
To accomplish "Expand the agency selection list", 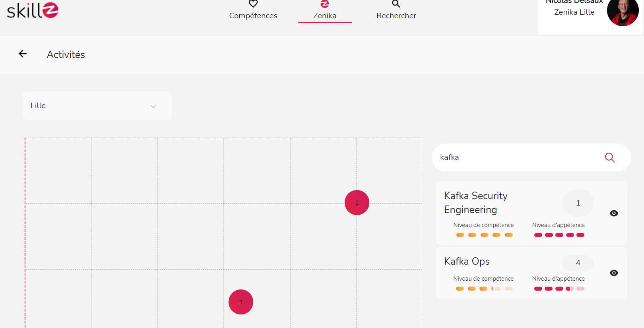I will coord(97,105).
